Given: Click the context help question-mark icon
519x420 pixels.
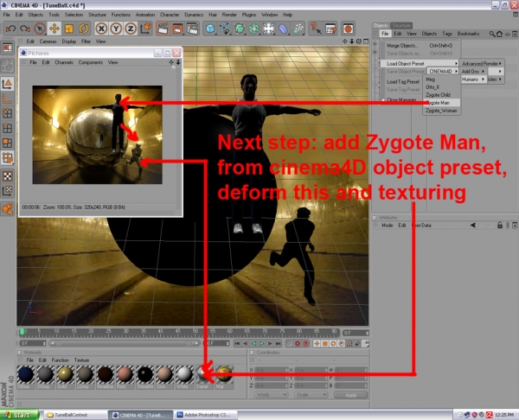Looking at the screenshot, I should click(x=316, y=29).
